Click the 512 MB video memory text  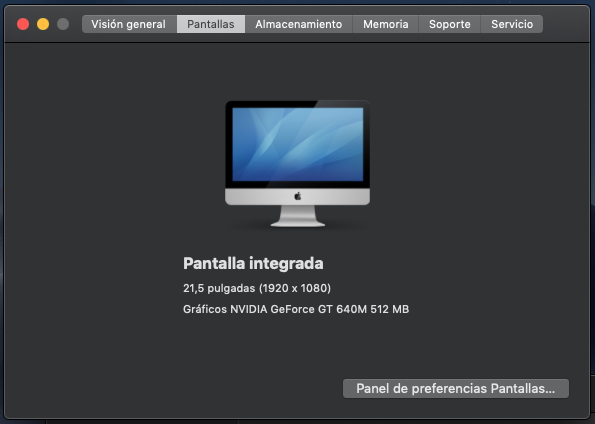click(390, 309)
